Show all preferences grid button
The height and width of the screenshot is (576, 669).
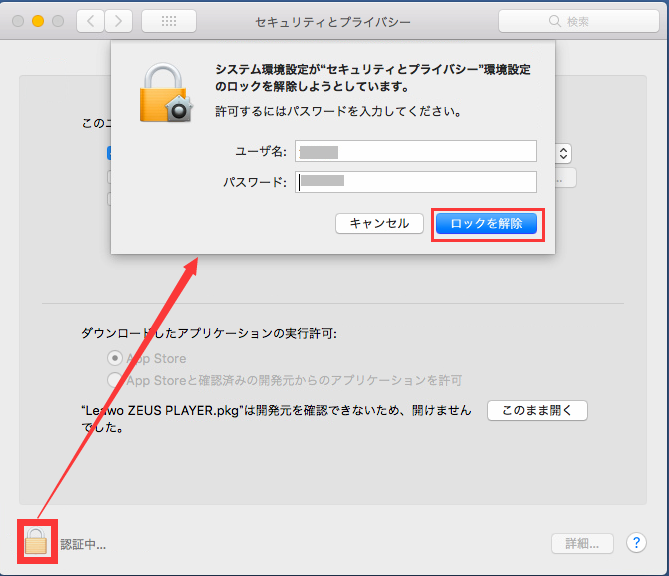click(x=169, y=21)
